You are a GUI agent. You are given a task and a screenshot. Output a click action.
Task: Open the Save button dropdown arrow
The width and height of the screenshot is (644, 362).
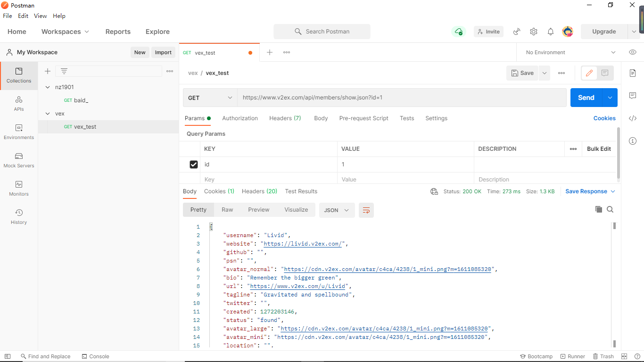coord(545,73)
